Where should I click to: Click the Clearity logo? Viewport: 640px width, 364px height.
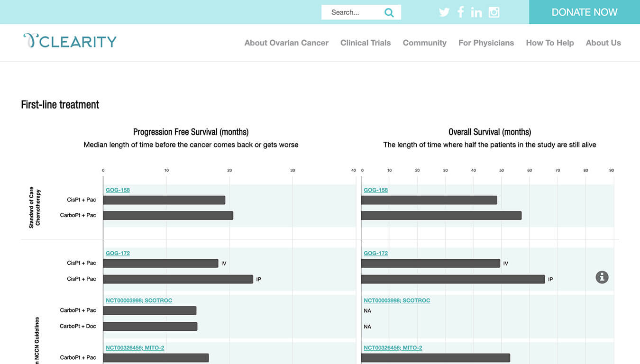pyautogui.click(x=70, y=41)
